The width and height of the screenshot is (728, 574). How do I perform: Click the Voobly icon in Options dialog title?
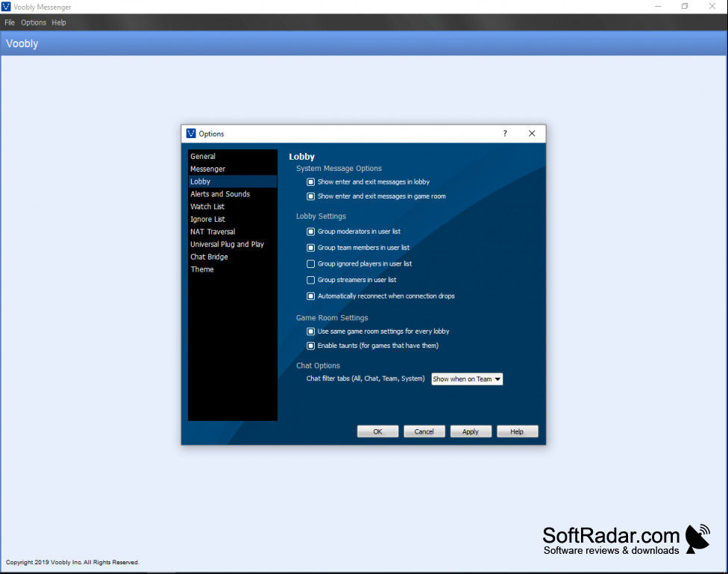[x=191, y=134]
